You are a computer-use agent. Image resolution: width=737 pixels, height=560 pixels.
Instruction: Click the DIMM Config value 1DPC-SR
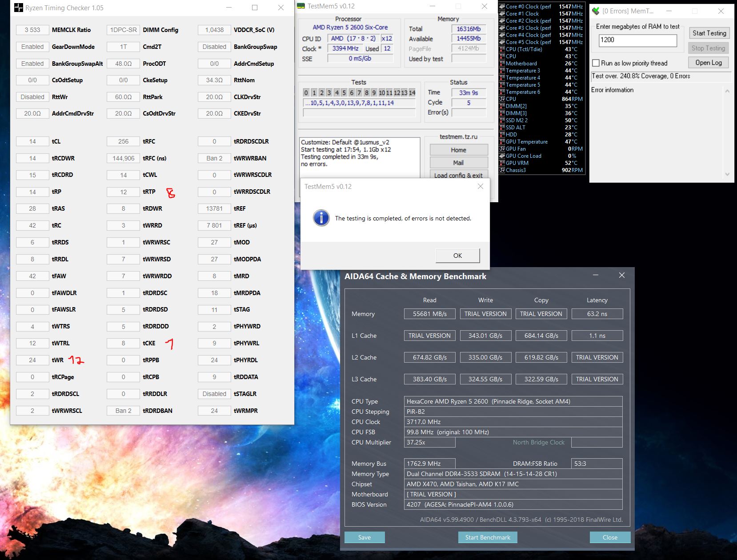[x=123, y=30]
